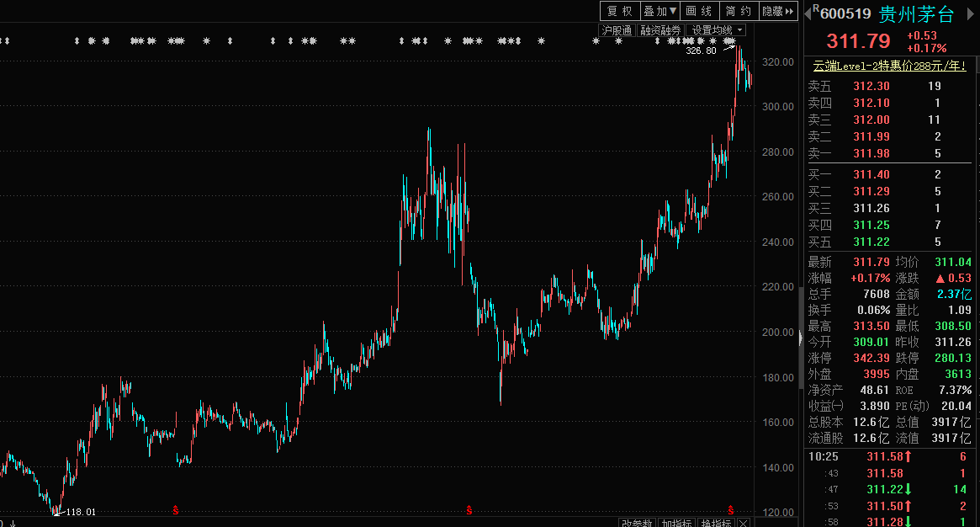Viewport: 980px width, 527px height.
Task: Click the 跌停 value 280.13
Action: pos(953,359)
